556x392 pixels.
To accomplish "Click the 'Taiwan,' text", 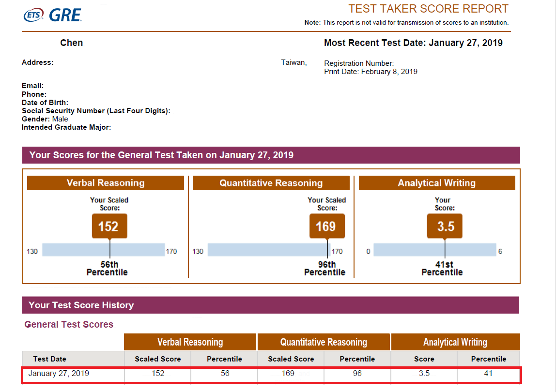I will 294,63.
